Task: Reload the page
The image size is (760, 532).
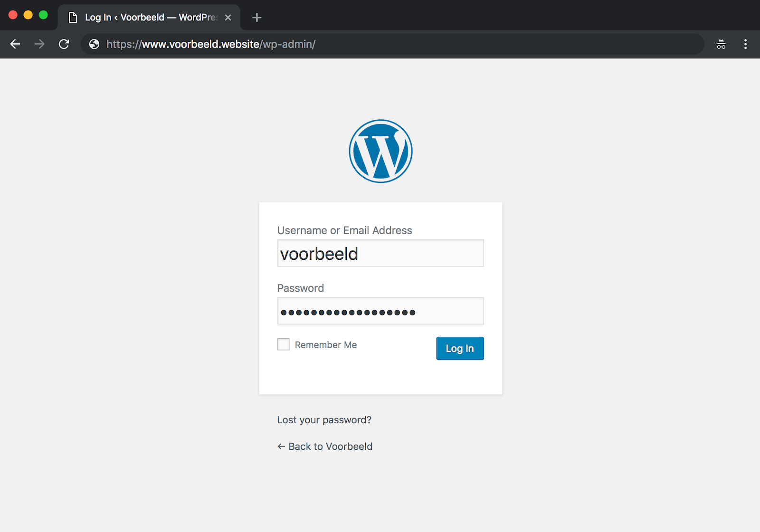Action: click(64, 44)
